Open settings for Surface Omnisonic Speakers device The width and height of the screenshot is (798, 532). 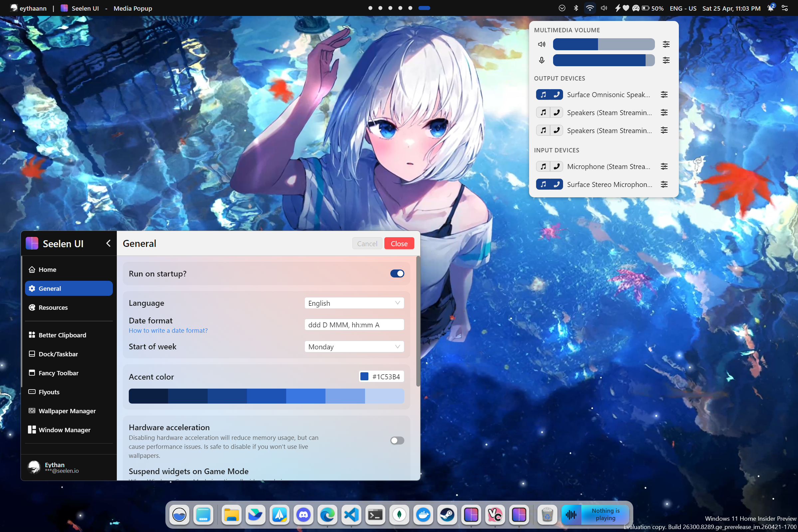click(664, 94)
